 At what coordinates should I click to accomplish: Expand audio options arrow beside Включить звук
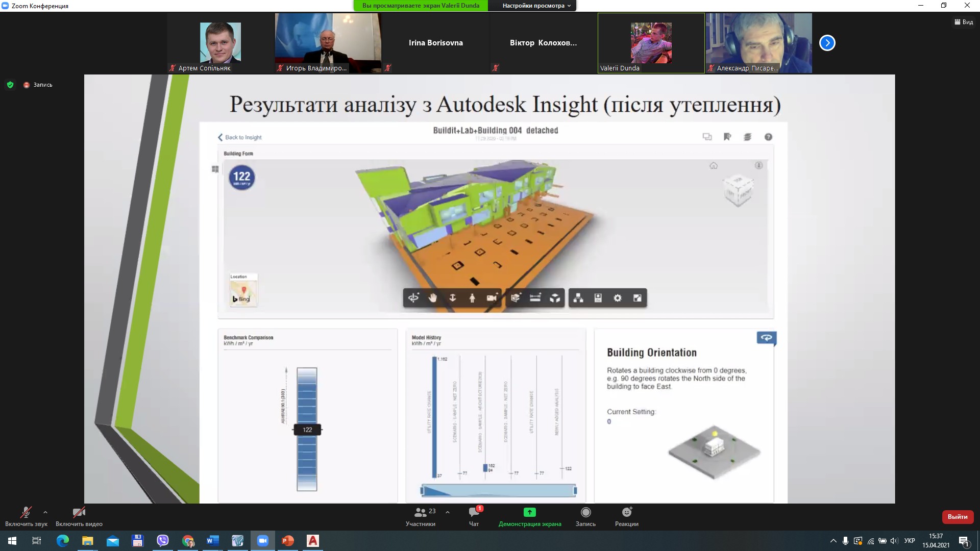click(45, 512)
